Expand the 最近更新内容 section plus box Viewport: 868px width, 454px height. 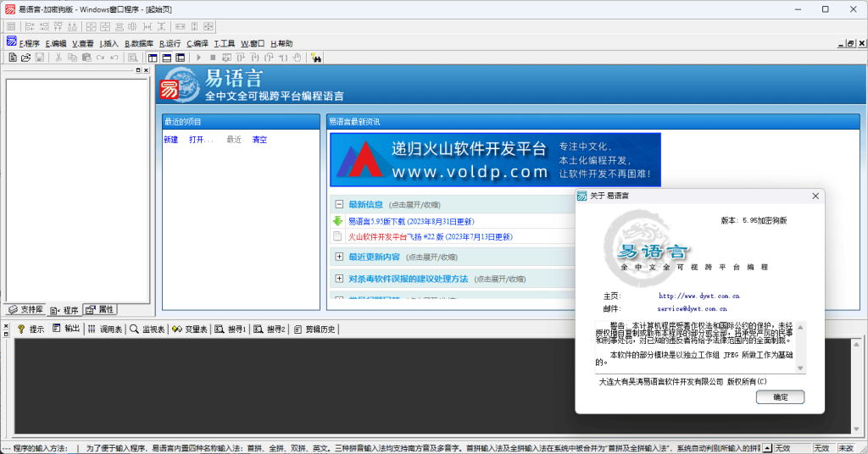point(339,257)
